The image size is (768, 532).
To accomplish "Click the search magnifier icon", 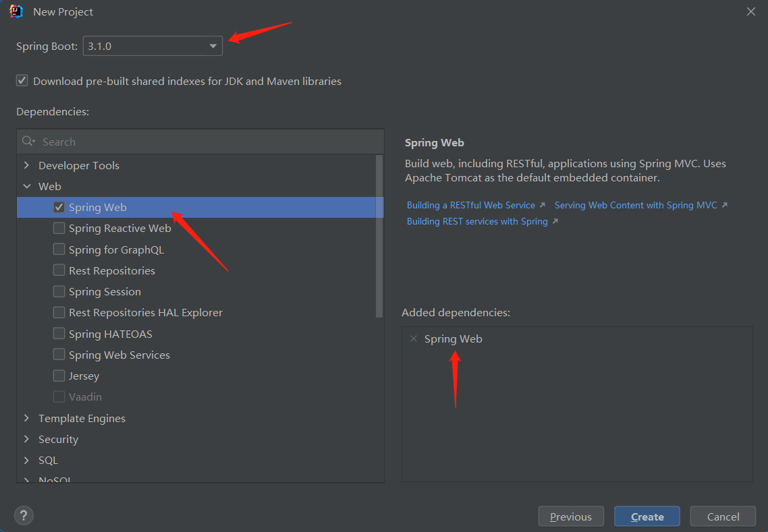I will (x=28, y=142).
